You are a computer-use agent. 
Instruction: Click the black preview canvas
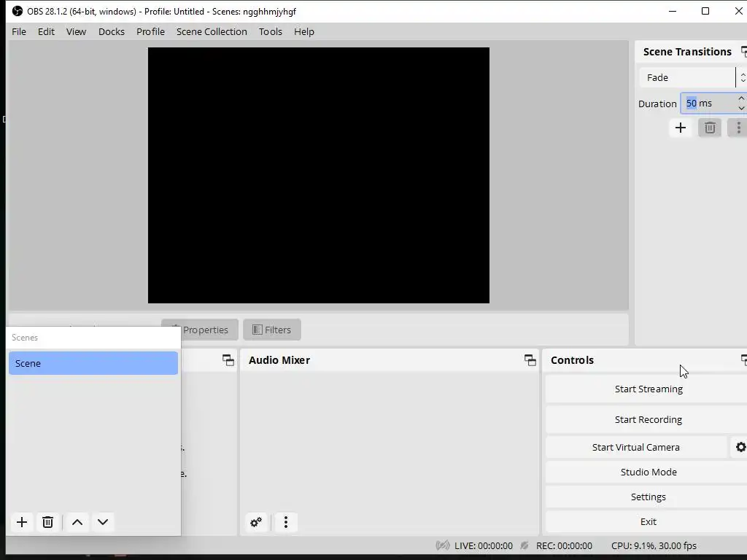pyautogui.click(x=319, y=175)
